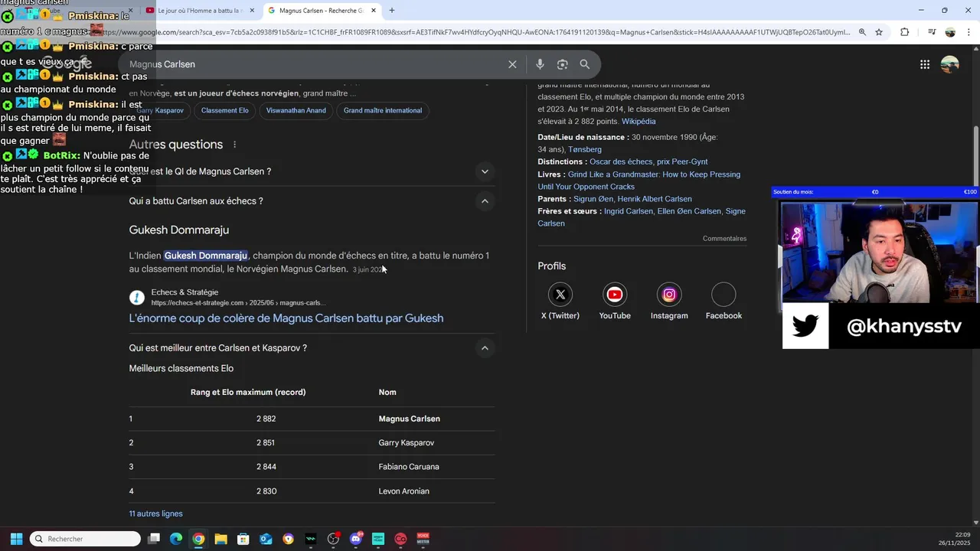Open Outlook from taskbar

tap(266, 539)
